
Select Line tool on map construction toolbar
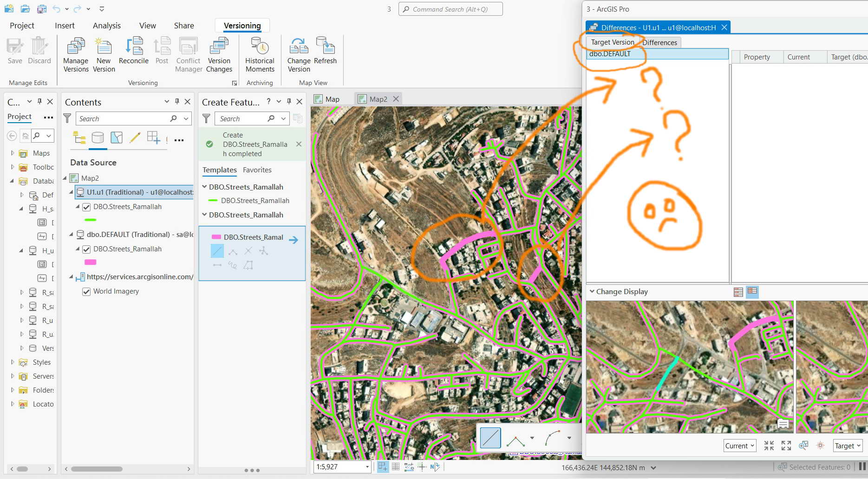(x=490, y=438)
